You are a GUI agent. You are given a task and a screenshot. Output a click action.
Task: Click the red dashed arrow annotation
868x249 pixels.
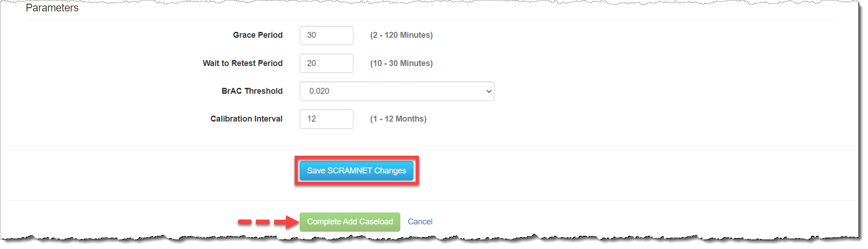[268, 222]
